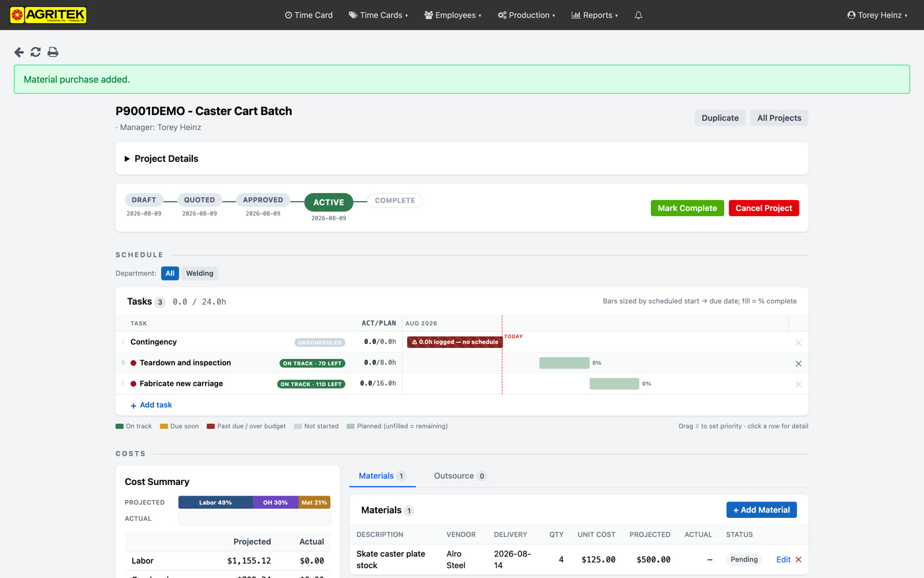Click the $125.00 unit cost cell
The image size is (924, 578).
598,560
